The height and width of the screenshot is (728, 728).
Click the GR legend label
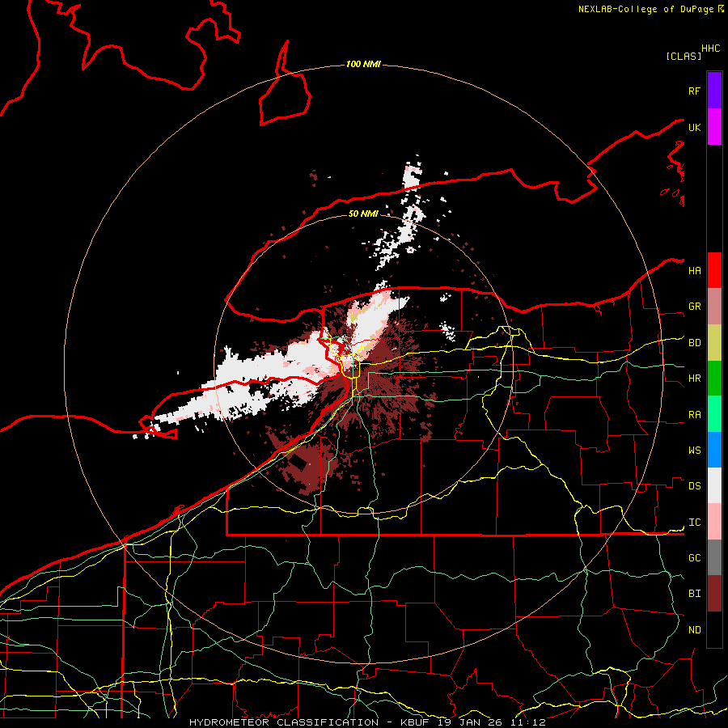694,307
